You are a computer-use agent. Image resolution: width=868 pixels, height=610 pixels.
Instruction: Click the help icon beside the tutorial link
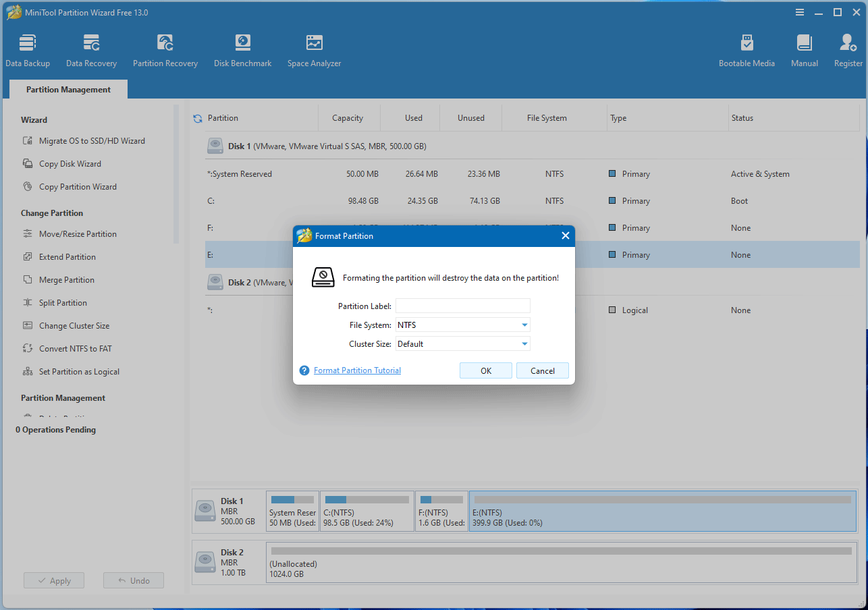304,370
